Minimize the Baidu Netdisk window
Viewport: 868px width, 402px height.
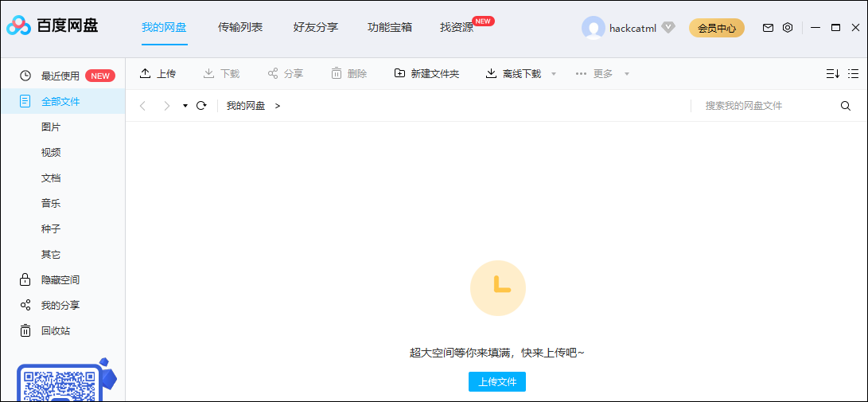point(815,28)
